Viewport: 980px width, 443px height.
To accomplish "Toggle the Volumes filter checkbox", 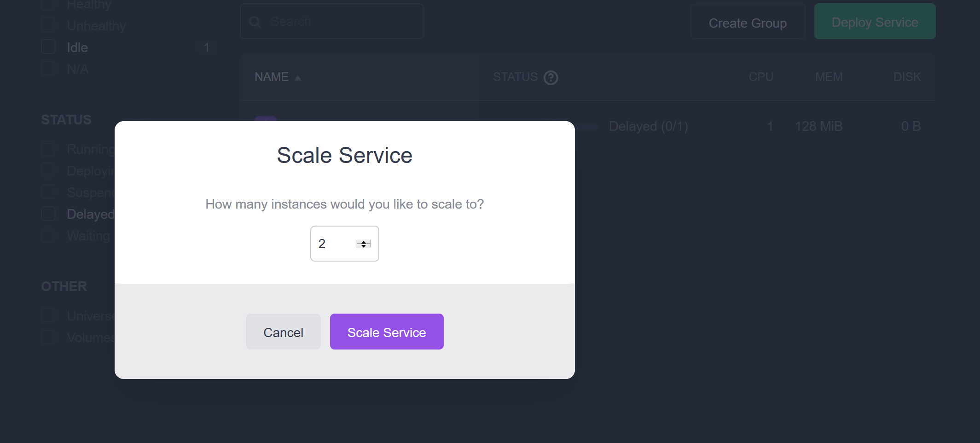I will [48, 337].
